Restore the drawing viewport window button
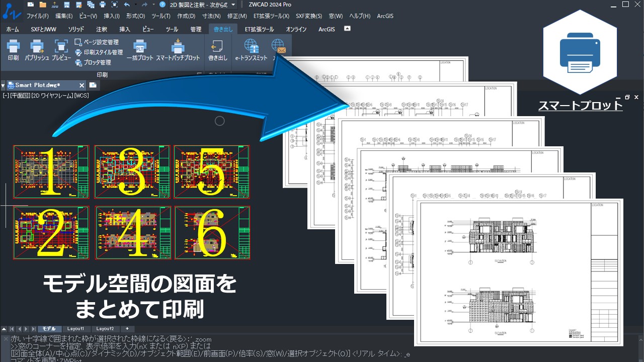 pos(627,97)
